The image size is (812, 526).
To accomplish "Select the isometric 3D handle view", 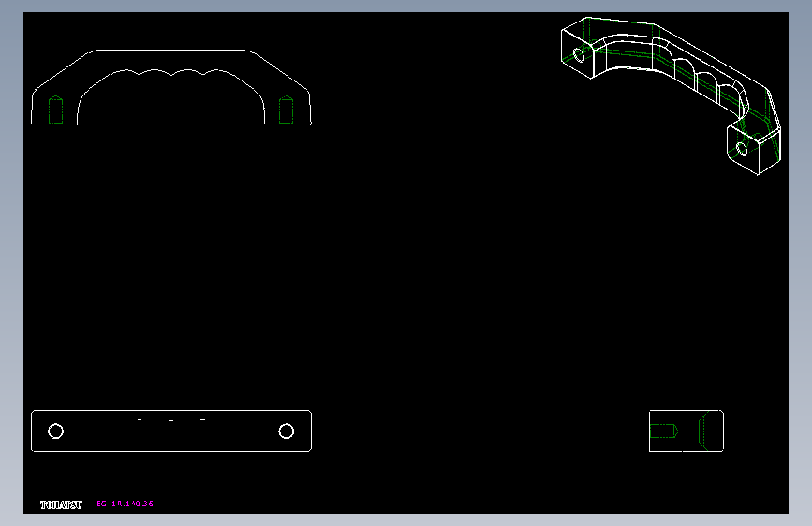I will click(x=672, y=95).
